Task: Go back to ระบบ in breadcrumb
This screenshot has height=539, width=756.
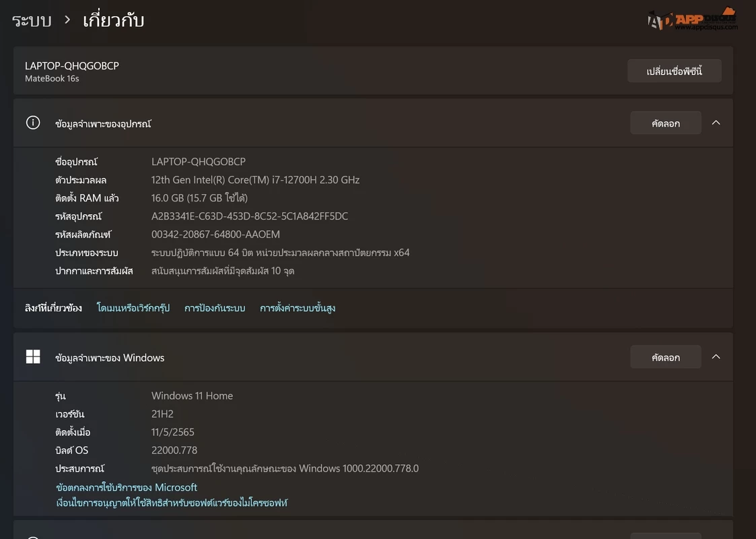Action: (x=32, y=20)
